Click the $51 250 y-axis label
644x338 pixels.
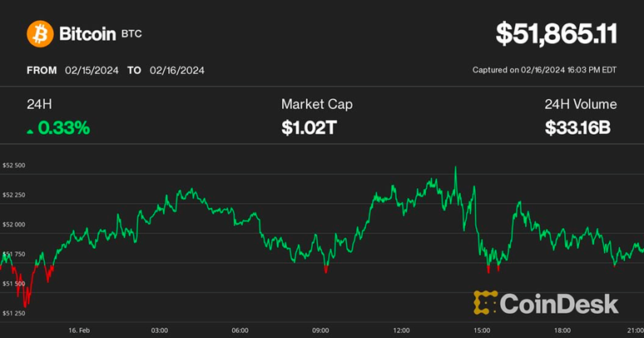[14, 314]
